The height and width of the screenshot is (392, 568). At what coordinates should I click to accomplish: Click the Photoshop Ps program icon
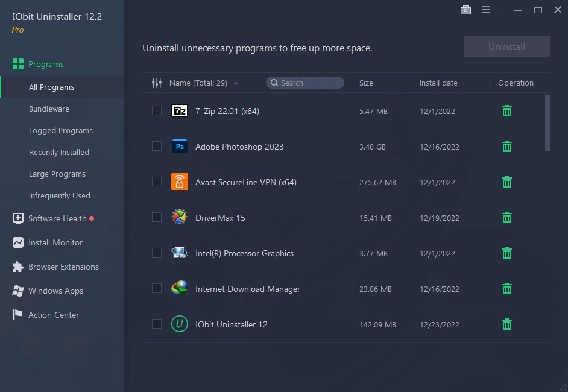[179, 146]
